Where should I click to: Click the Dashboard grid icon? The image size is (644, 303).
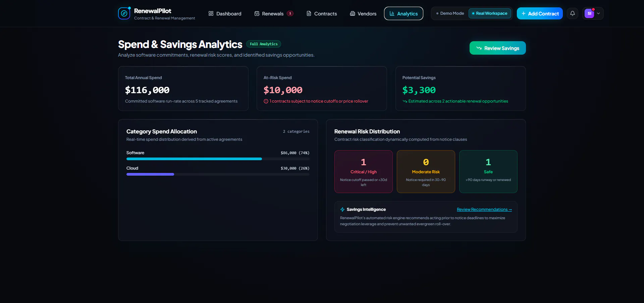[211, 13]
